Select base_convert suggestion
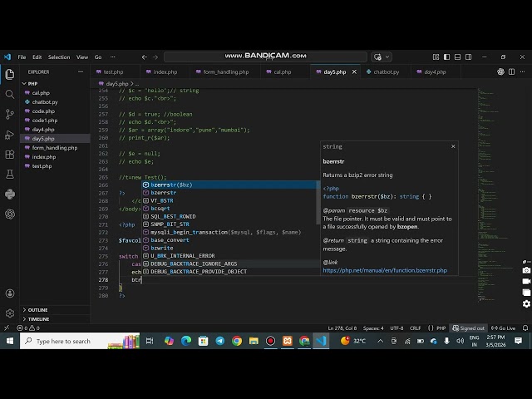Image resolution: width=532 pixels, height=399 pixels. [229, 240]
